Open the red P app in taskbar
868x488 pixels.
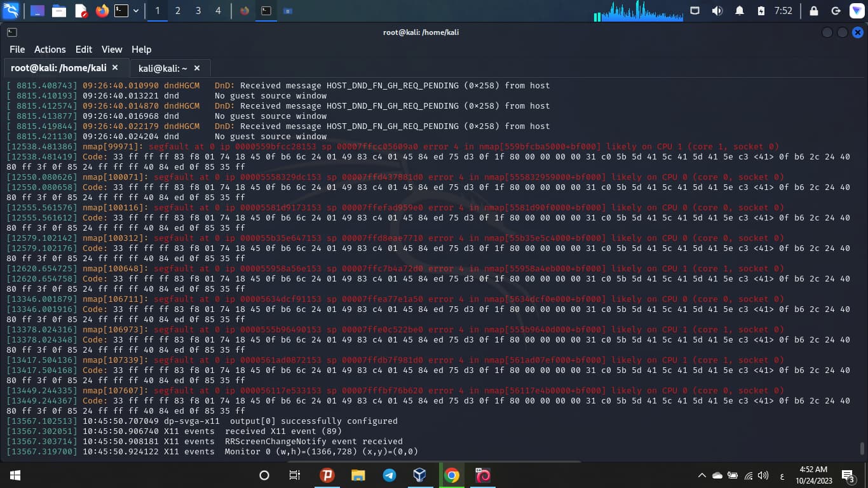(x=327, y=475)
